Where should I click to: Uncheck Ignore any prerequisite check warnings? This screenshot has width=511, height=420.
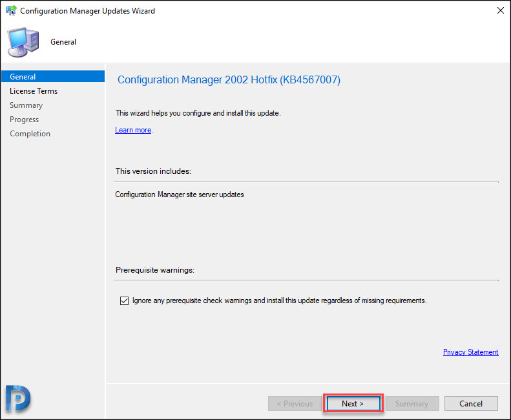pyautogui.click(x=124, y=300)
